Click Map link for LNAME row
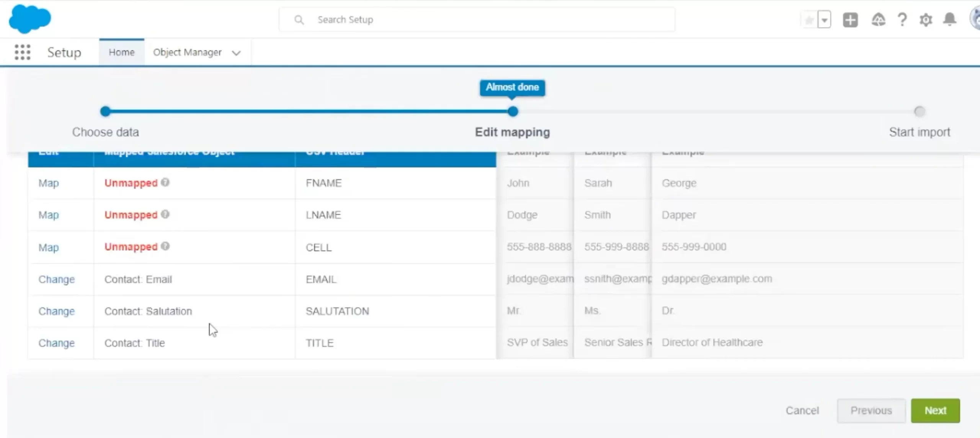This screenshot has width=980, height=438. pos(49,215)
